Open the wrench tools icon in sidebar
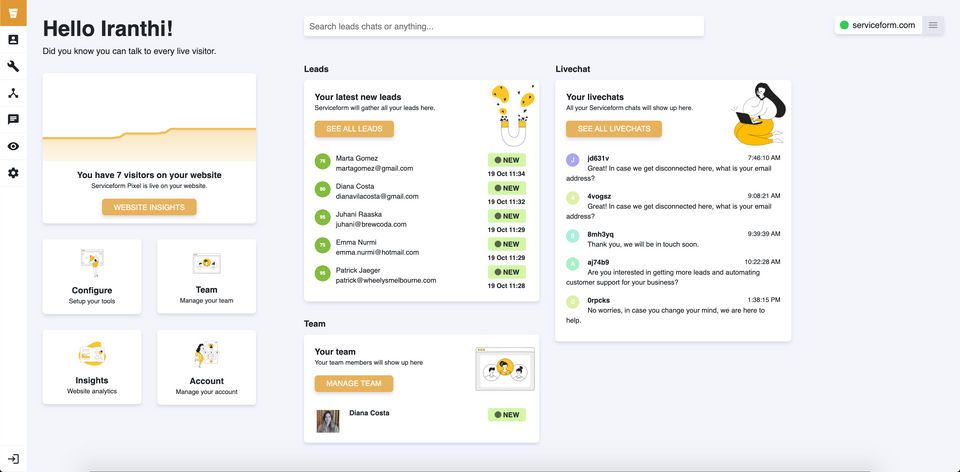 13,66
